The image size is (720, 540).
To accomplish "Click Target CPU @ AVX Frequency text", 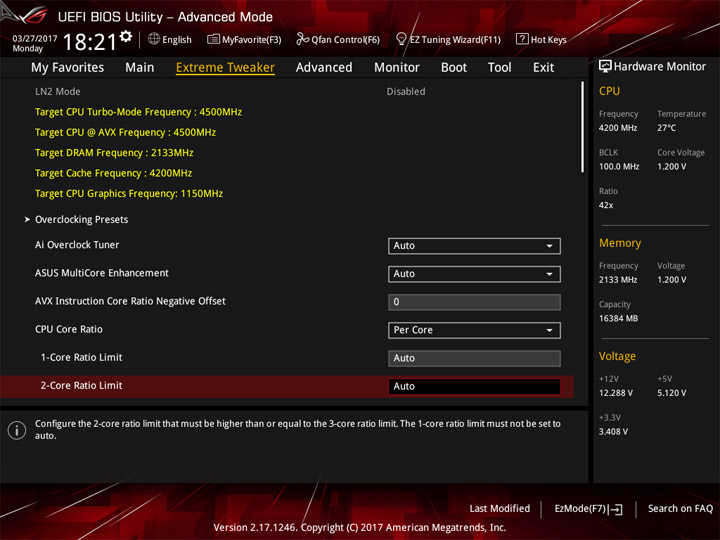I will pos(125,132).
